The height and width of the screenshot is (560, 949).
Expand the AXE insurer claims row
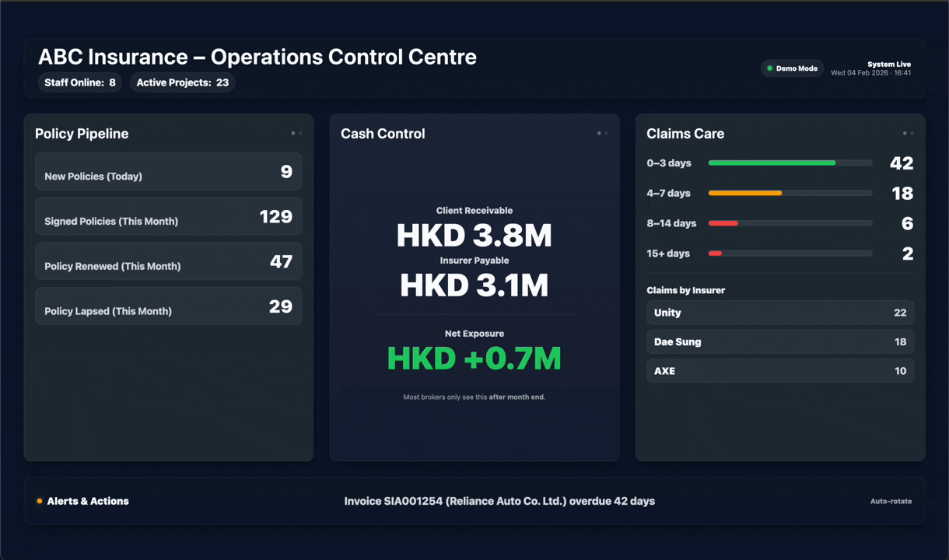click(779, 371)
